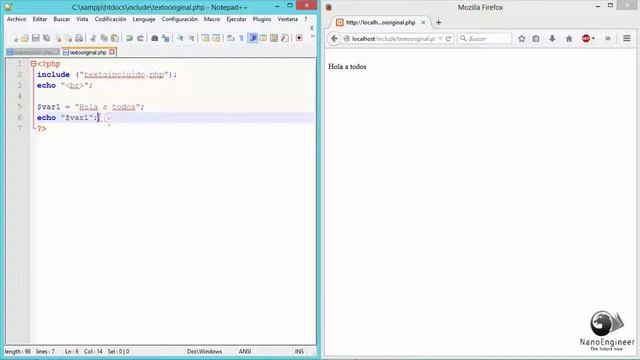The height and width of the screenshot is (360, 640).
Task: Show bookmarks list icon in Firefox
Action: tap(536, 39)
